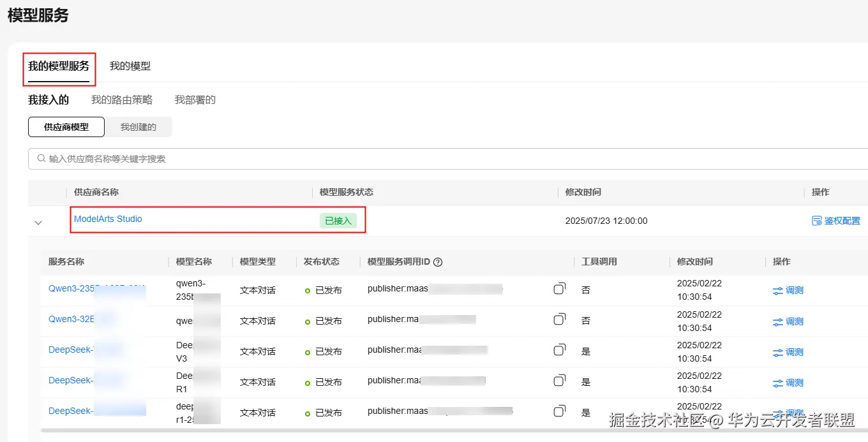Image resolution: width=868 pixels, height=442 pixels.
Task: Click 否 tool-call value in Qwen3-235 row
Action: click(586, 290)
